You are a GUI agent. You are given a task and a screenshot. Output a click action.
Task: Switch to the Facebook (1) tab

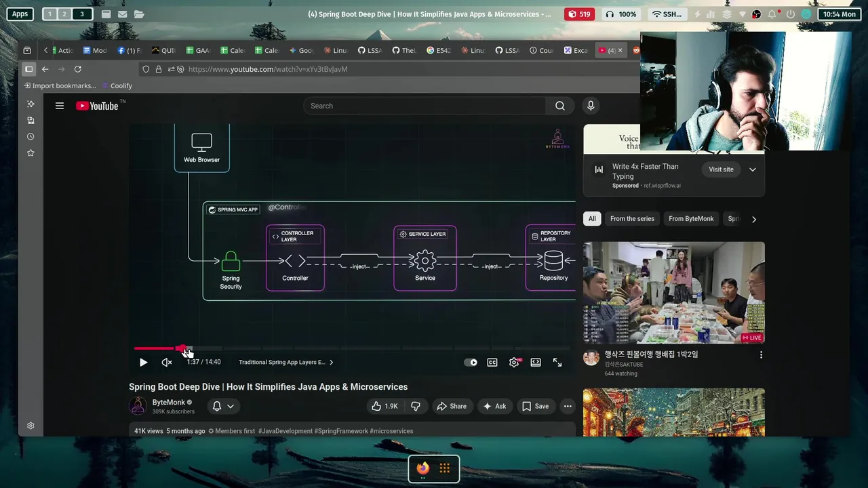pos(129,50)
